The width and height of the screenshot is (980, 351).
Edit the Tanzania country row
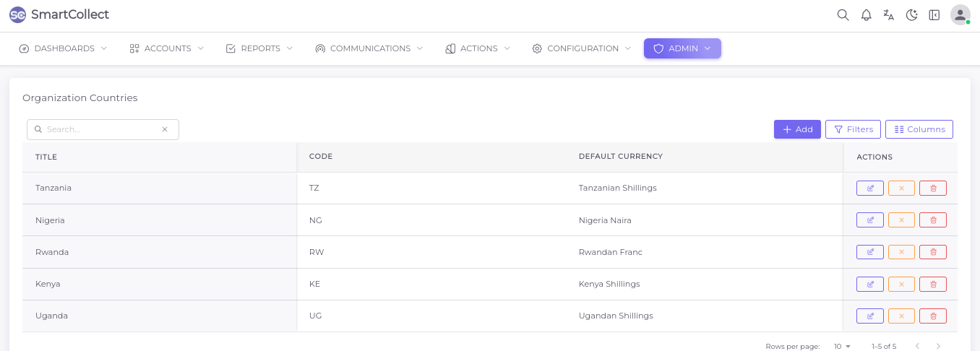coord(869,188)
